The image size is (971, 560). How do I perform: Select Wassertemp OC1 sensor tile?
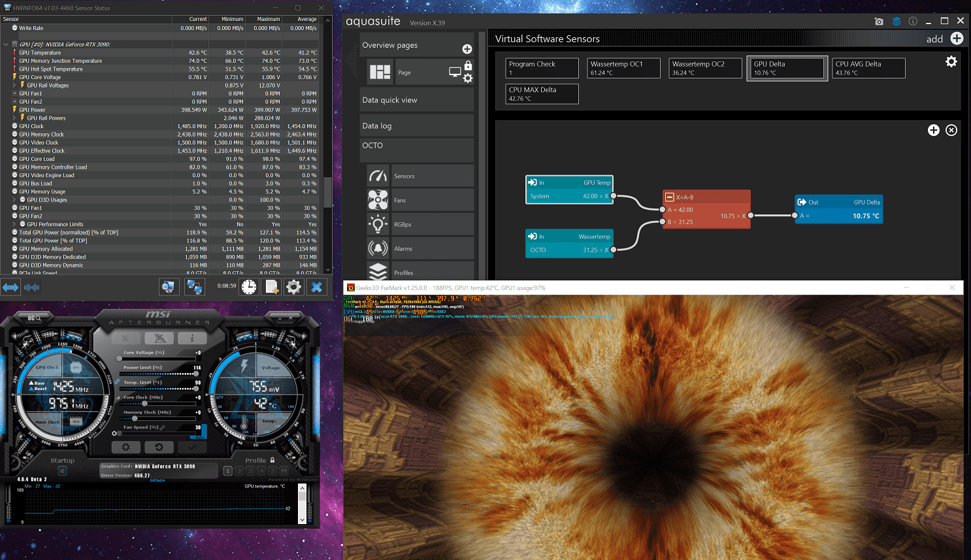point(624,68)
